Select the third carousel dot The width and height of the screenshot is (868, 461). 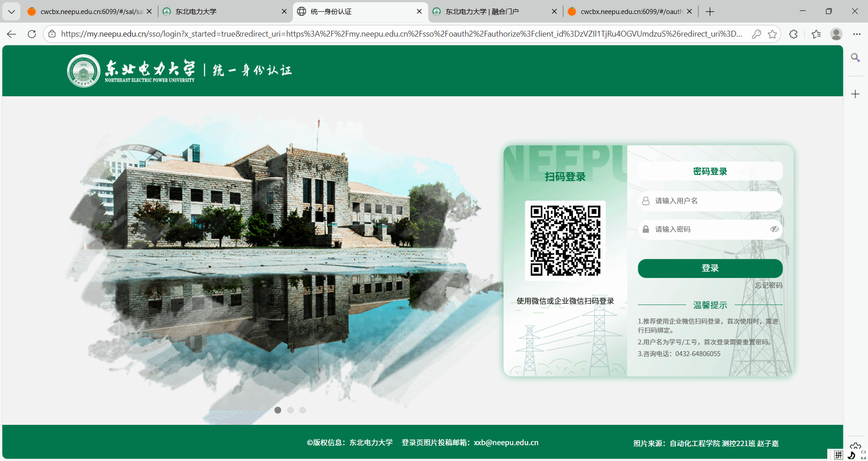coord(302,410)
